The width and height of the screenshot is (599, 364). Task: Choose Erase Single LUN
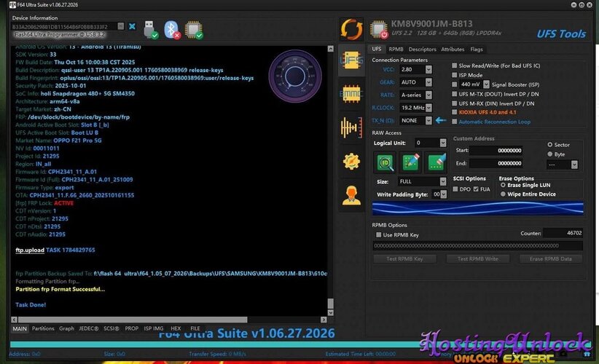pyautogui.click(x=503, y=185)
